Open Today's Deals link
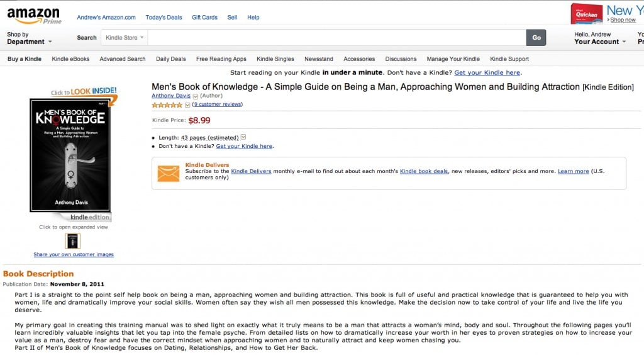644x355 pixels. (x=164, y=17)
